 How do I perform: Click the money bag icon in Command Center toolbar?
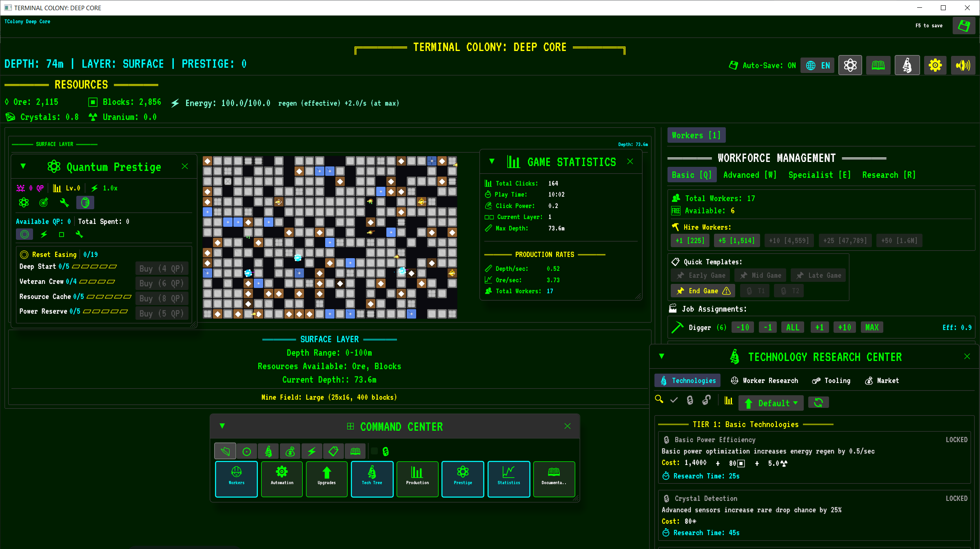pos(290,452)
